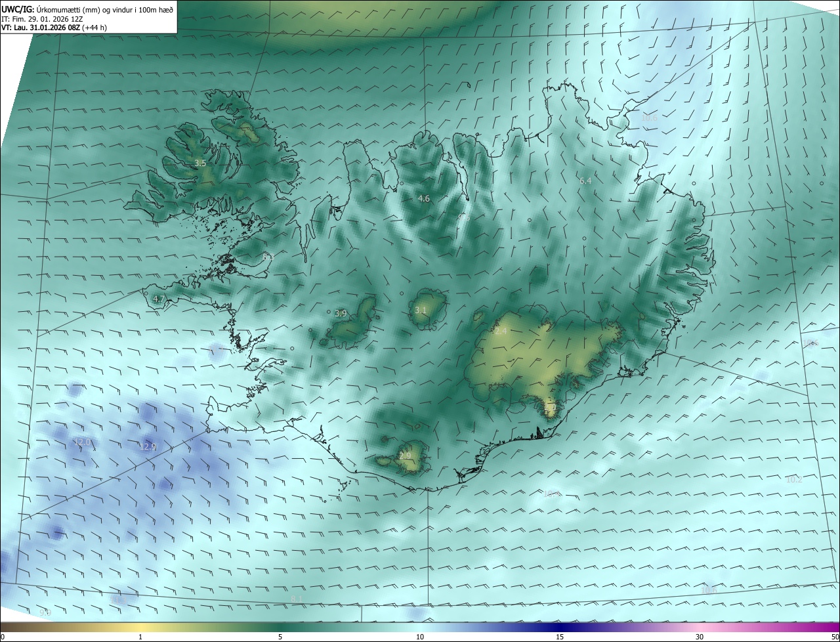This screenshot has height=642, width=840.
Task: Select the 12.0 value over the southwest ocean
Action: (x=82, y=442)
